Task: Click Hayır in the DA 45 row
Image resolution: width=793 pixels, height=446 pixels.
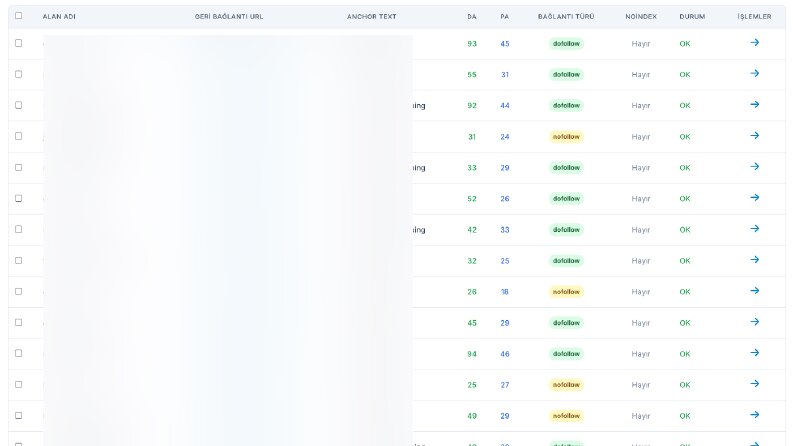Action: (x=641, y=323)
